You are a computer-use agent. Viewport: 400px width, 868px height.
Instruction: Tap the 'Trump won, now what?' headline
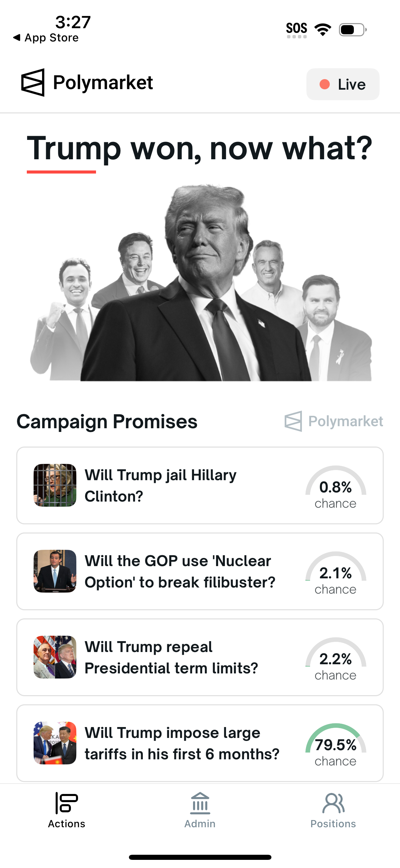point(199,149)
